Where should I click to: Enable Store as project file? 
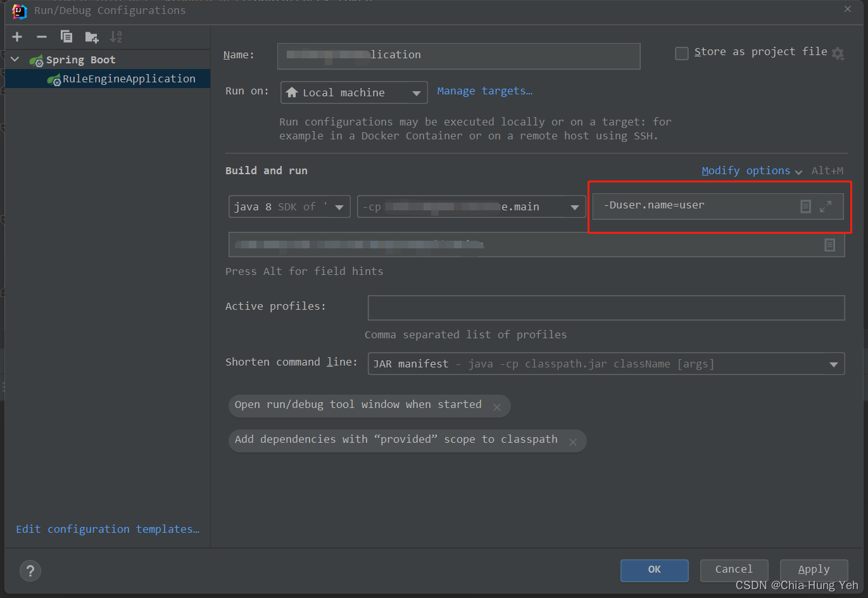click(x=682, y=53)
